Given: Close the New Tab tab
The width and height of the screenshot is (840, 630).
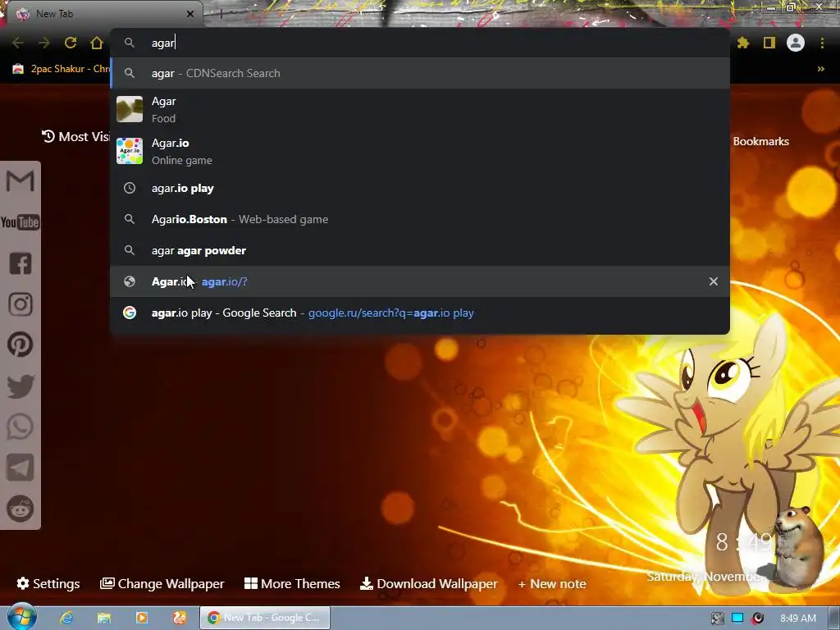Looking at the screenshot, I should (x=190, y=14).
